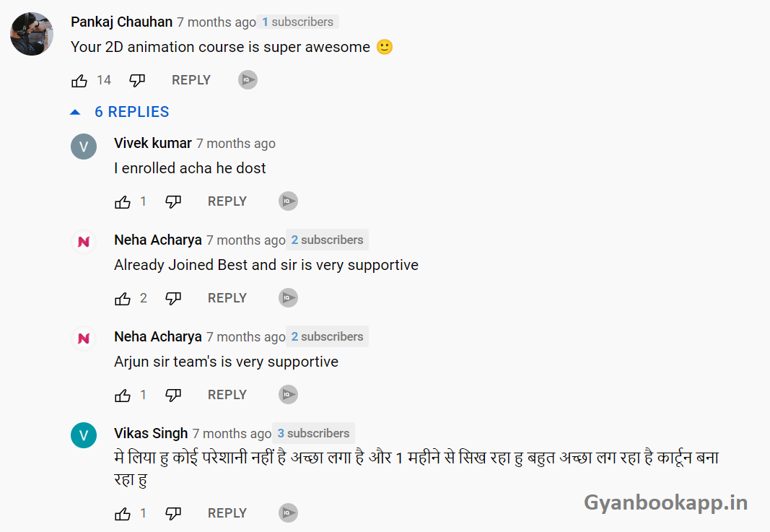770x532 pixels.
Task: Give an IQ creator heart to Vikas Singh's reply
Action: point(288,513)
